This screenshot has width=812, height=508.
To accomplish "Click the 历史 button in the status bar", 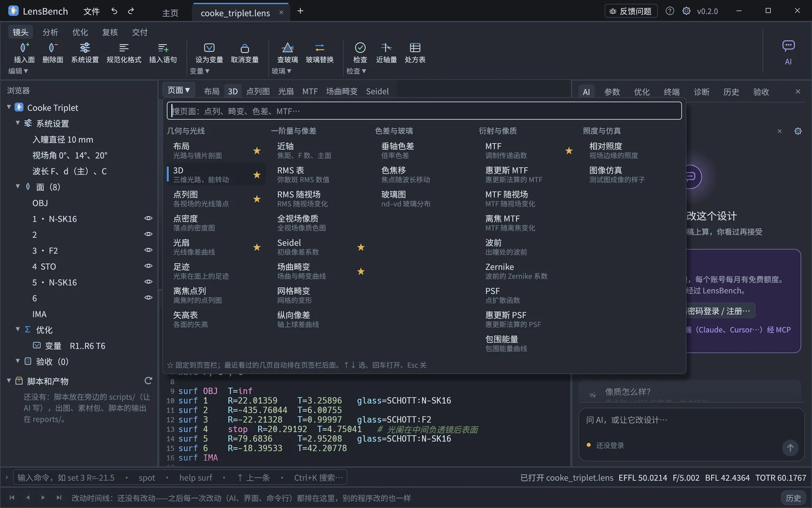I will (x=793, y=498).
